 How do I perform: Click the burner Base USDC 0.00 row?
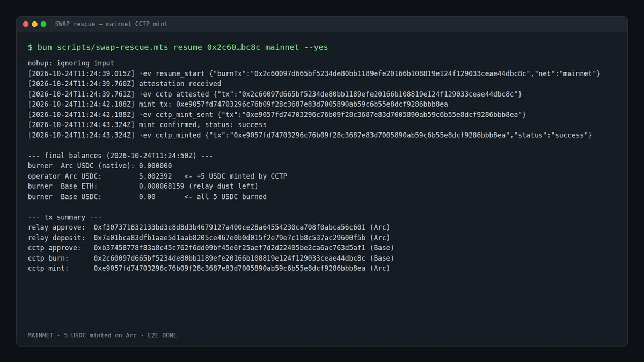click(147, 197)
